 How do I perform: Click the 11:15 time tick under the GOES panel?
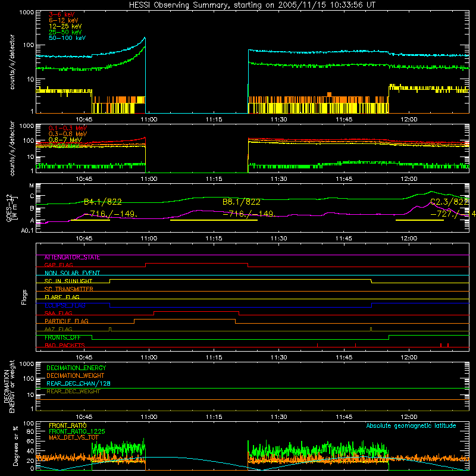pos(214,239)
